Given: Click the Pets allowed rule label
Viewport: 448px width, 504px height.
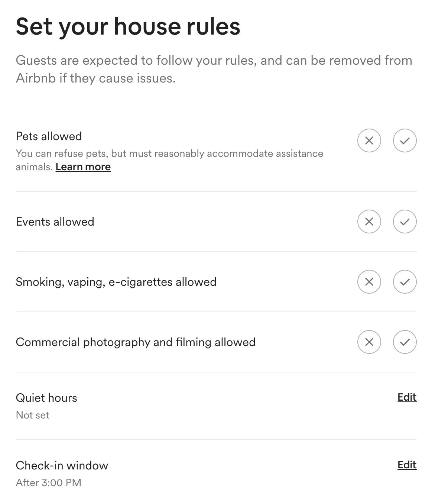Looking at the screenshot, I should coord(48,136).
